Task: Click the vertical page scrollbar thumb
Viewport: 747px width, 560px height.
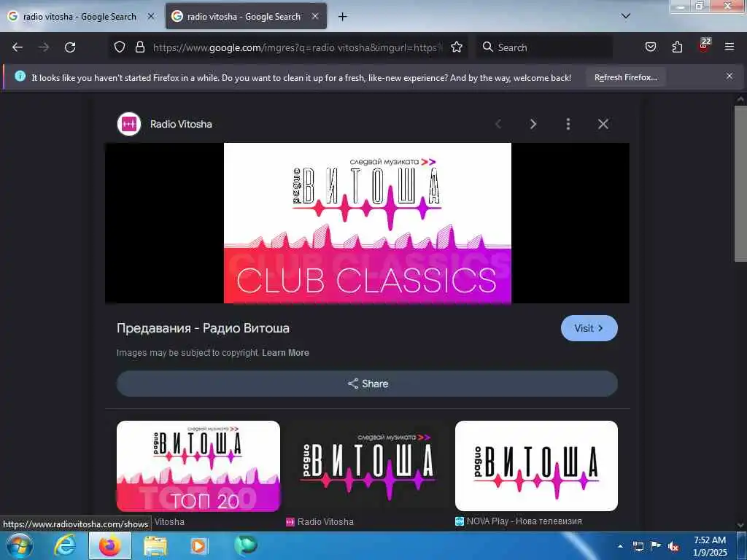Action: (x=740, y=183)
